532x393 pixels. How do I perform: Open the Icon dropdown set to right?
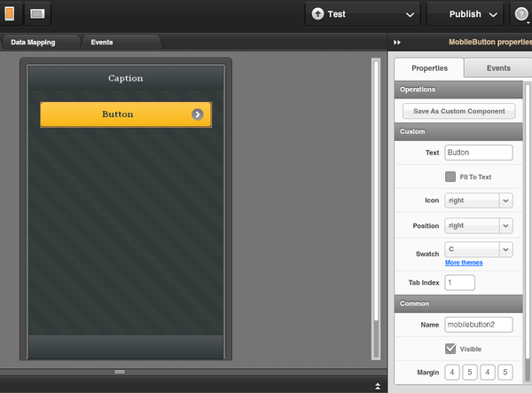[479, 200]
